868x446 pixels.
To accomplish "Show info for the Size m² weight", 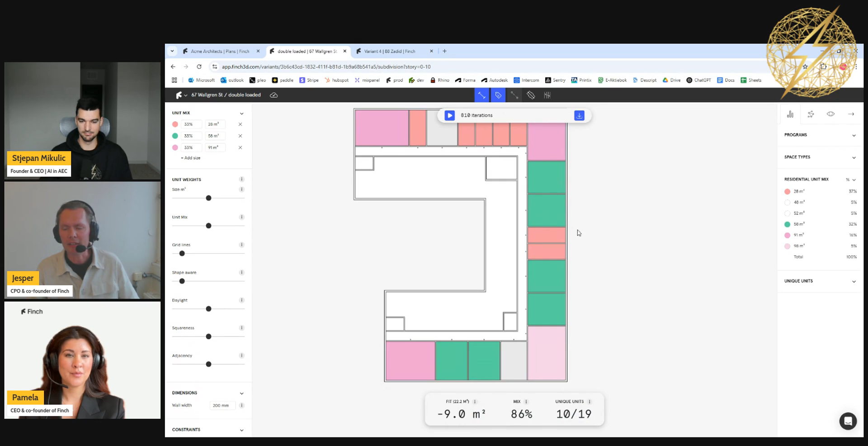I will pyautogui.click(x=241, y=190).
